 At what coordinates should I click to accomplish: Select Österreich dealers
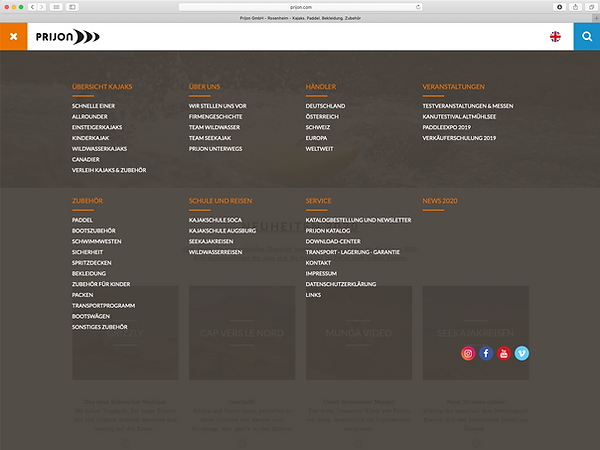click(322, 117)
